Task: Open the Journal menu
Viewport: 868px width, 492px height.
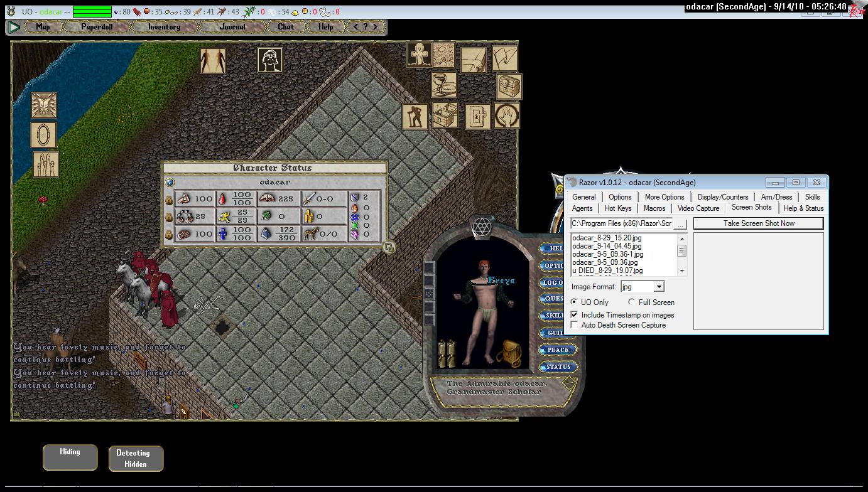Action: tap(232, 27)
